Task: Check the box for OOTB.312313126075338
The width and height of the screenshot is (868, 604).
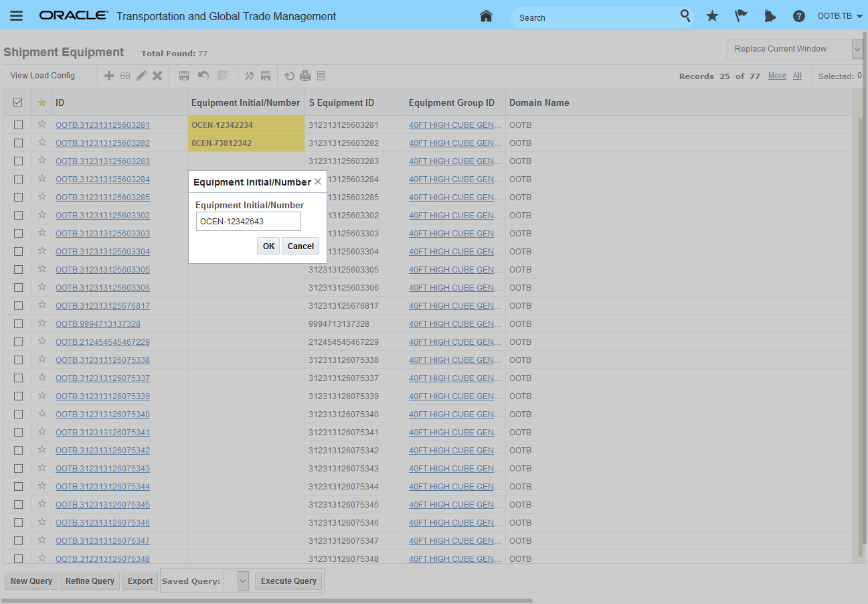Action: point(18,360)
